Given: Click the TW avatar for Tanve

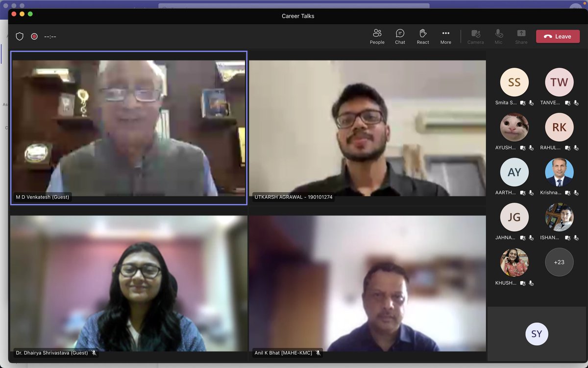Looking at the screenshot, I should [559, 82].
